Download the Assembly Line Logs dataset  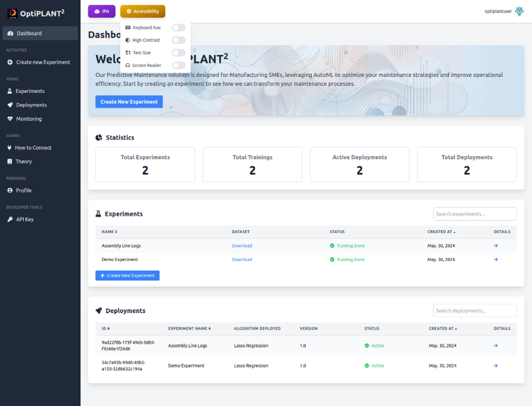pos(242,246)
